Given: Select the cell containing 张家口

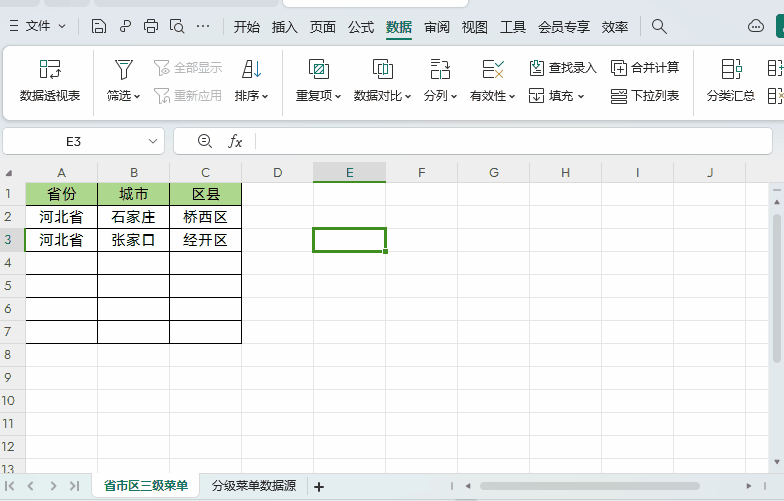Looking at the screenshot, I should coord(134,240).
